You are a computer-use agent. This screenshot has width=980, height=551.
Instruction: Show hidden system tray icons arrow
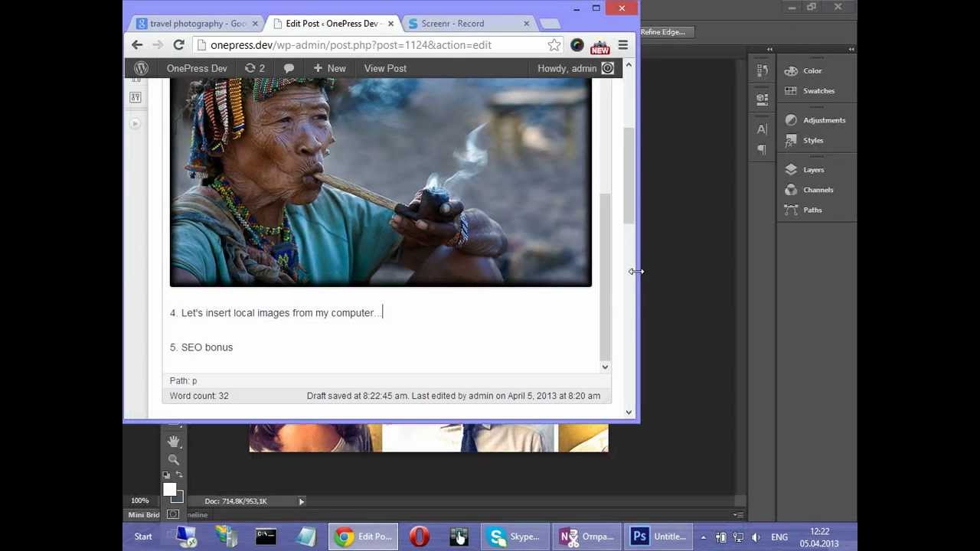point(703,536)
